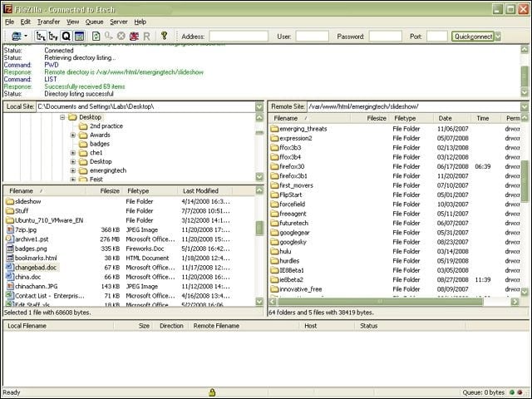Click the Cancel operation toolbar icon

pos(121,36)
